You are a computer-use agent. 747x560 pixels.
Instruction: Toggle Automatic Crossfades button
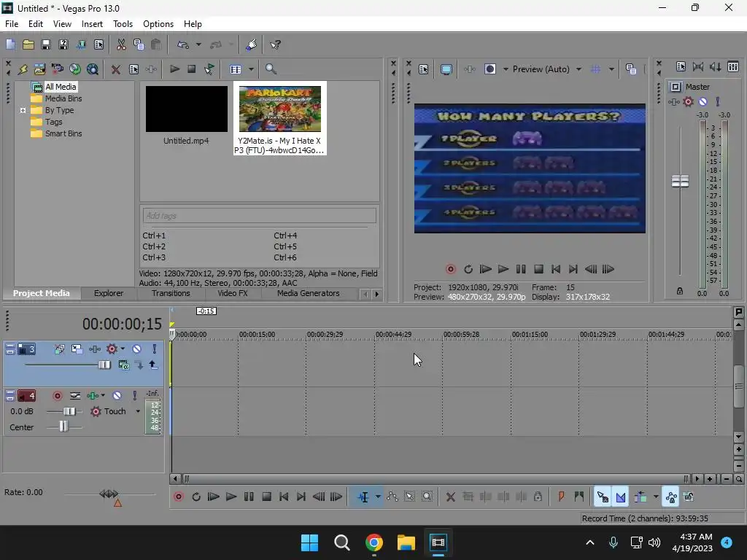(x=620, y=497)
